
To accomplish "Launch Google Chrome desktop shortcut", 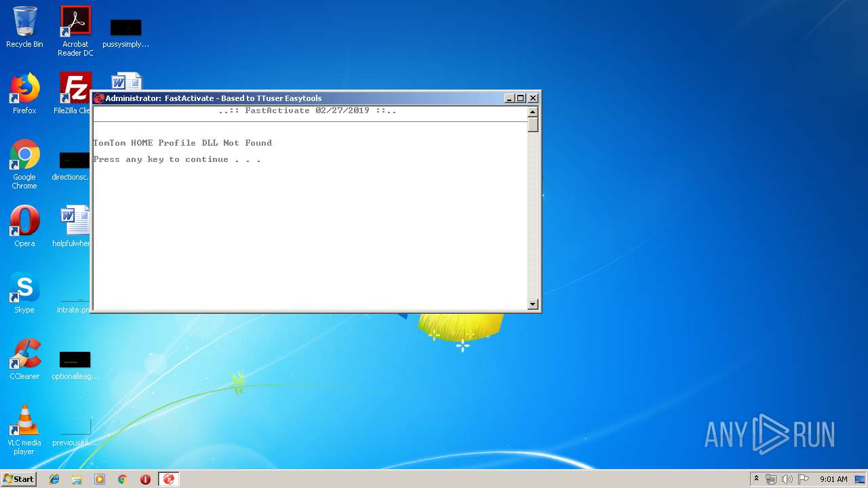I will point(24,165).
